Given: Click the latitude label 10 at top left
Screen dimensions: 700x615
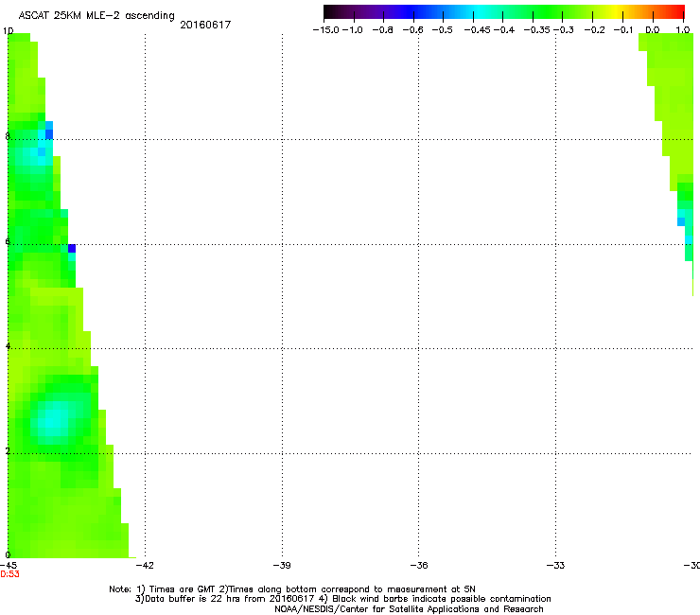Looking at the screenshot, I should pos(8,31).
